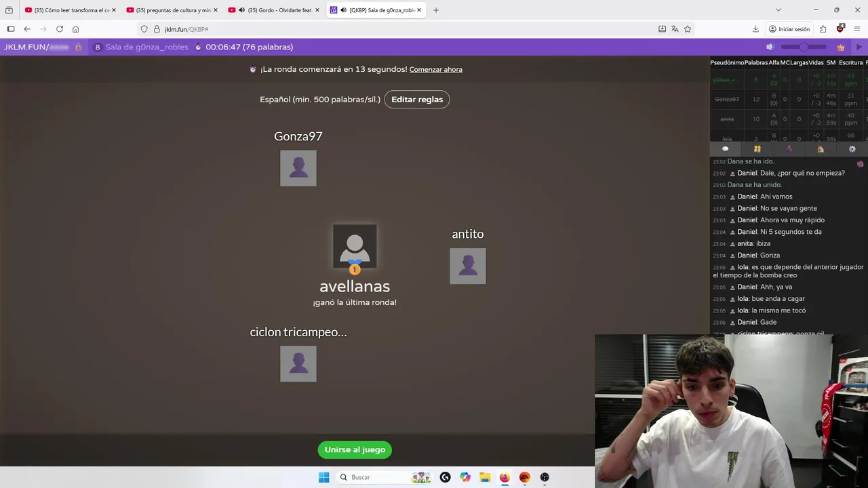The width and height of the screenshot is (868, 488).
Task: Click the Pseudónimo column header
Action: coord(727,62)
